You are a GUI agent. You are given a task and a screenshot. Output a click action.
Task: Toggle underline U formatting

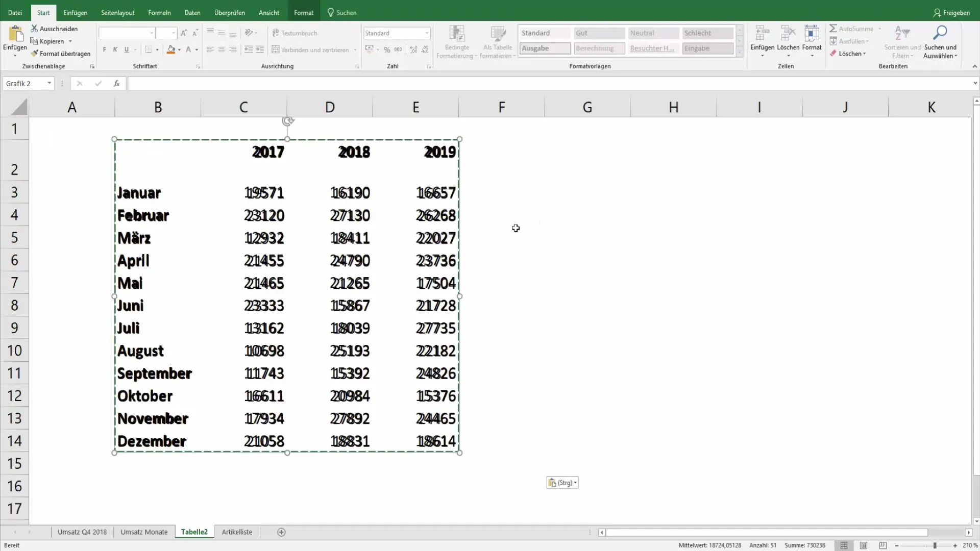[127, 49]
